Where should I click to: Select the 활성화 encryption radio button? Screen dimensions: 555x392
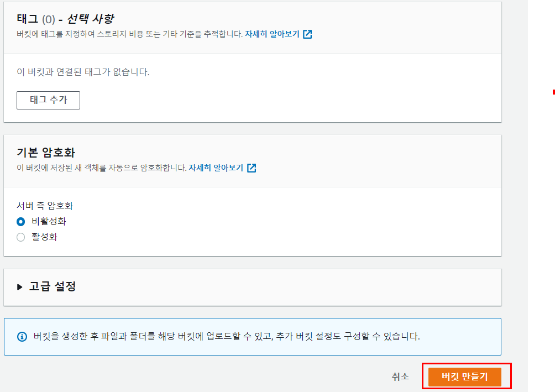coord(21,237)
